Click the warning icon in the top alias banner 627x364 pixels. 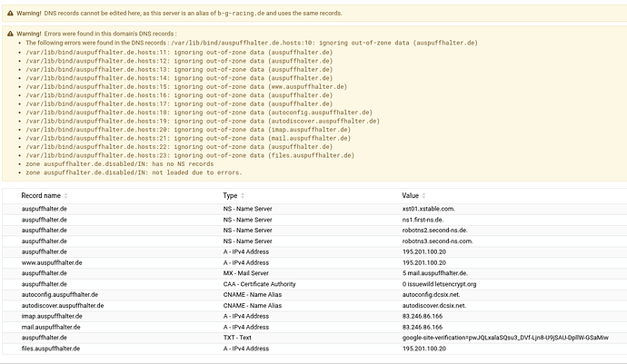click(x=10, y=14)
